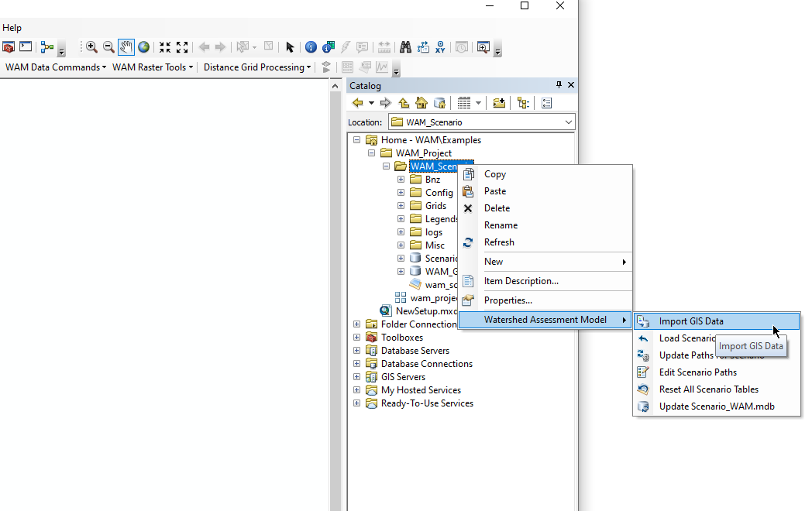Click Catalog Options icon
The height and width of the screenshot is (511, 812).
546,103
